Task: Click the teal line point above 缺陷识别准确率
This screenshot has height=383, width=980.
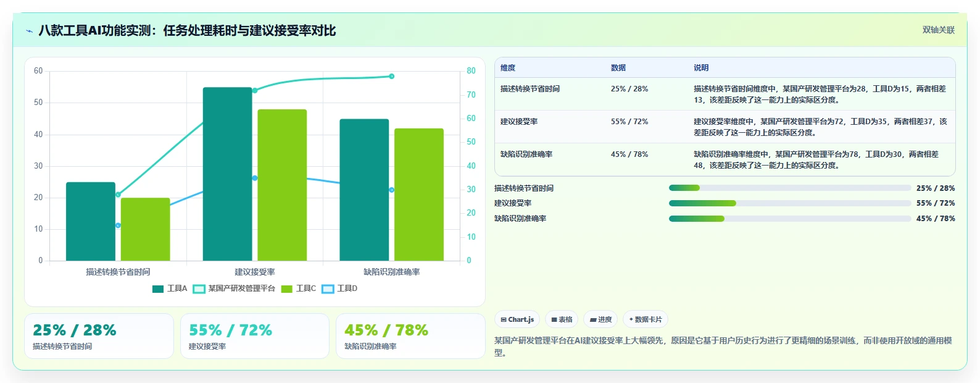Action: [392, 77]
